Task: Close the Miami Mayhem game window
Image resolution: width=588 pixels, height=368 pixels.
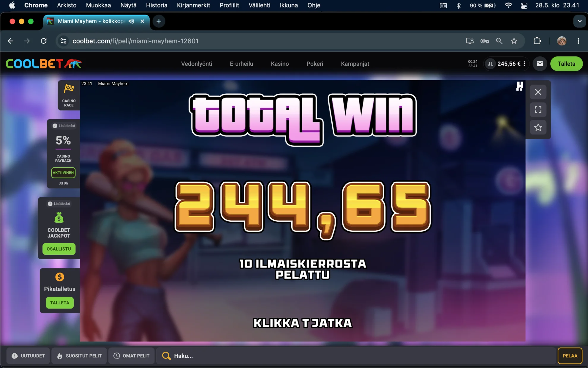Action: pyautogui.click(x=538, y=92)
